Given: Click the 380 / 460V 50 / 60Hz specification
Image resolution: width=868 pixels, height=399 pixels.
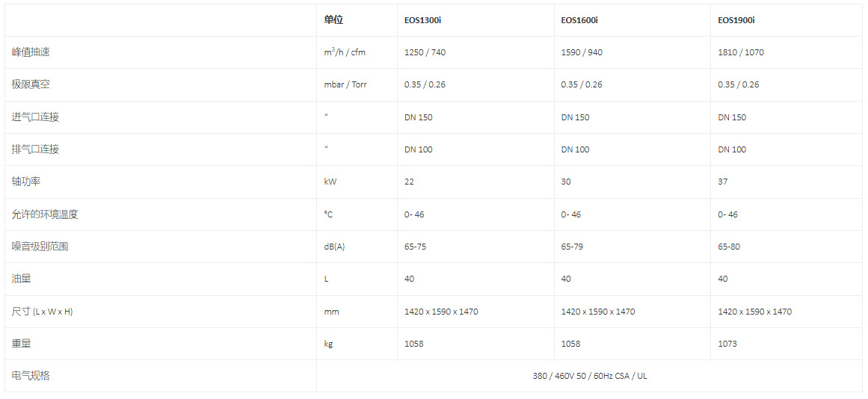Looking at the screenshot, I should click(x=590, y=376).
